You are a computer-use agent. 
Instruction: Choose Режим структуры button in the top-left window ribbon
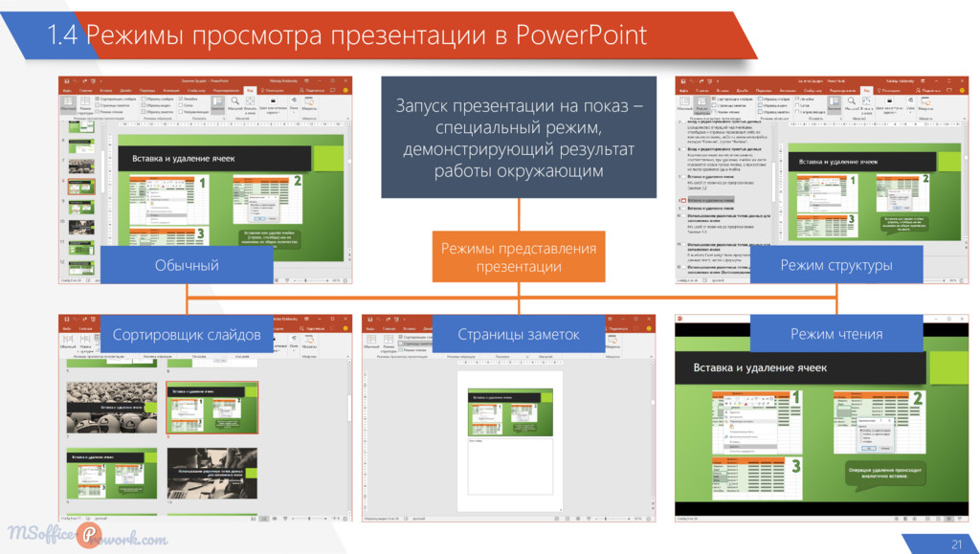(x=85, y=104)
